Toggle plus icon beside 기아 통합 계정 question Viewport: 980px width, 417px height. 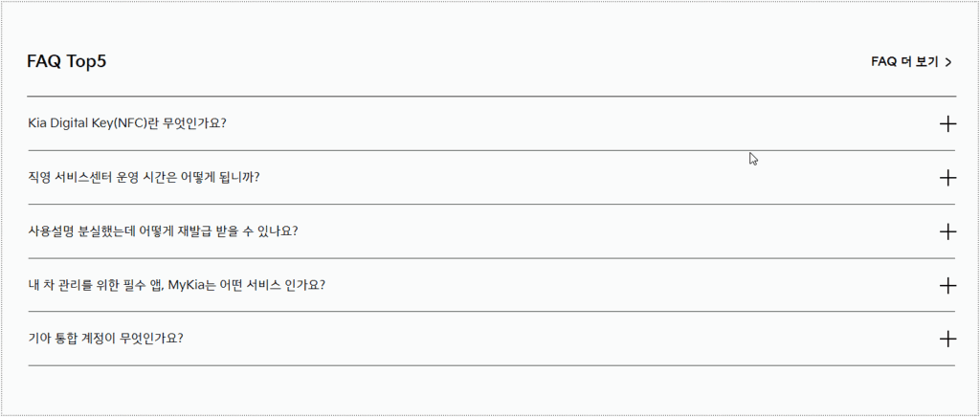tap(947, 339)
